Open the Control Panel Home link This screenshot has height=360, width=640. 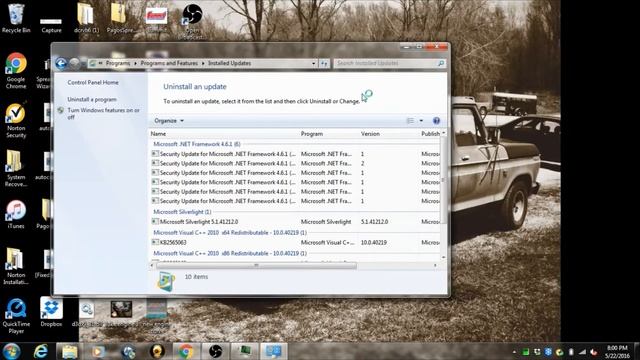pyautogui.click(x=93, y=82)
